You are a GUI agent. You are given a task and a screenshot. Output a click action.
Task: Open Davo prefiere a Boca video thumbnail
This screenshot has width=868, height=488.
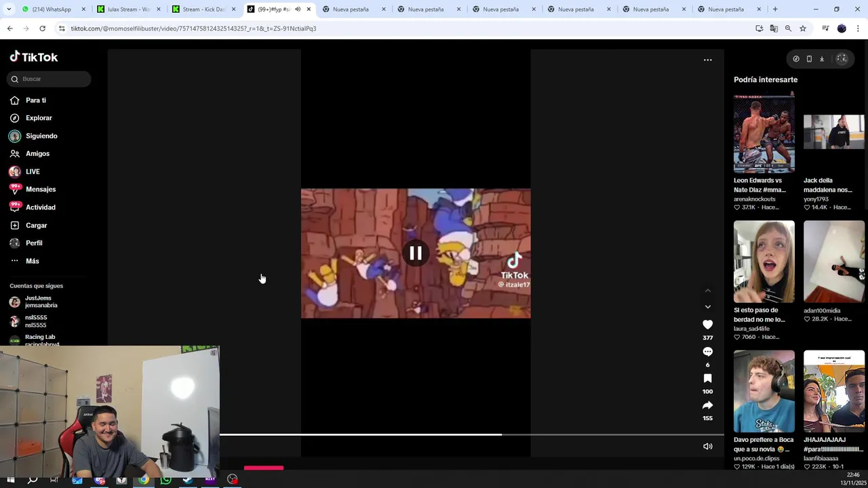pyautogui.click(x=764, y=391)
